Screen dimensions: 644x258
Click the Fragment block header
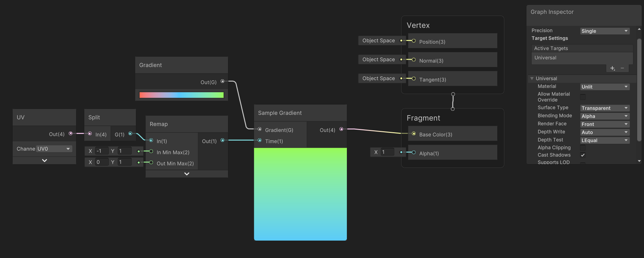coord(423,118)
